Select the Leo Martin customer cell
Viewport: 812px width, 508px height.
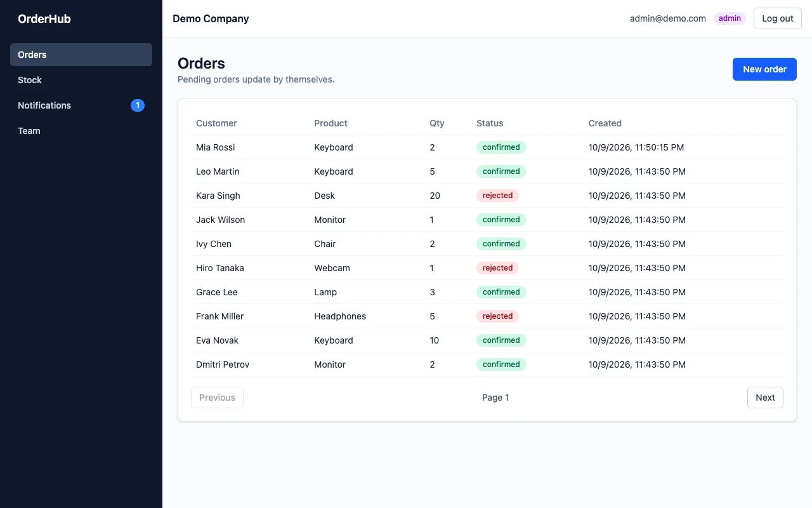218,171
